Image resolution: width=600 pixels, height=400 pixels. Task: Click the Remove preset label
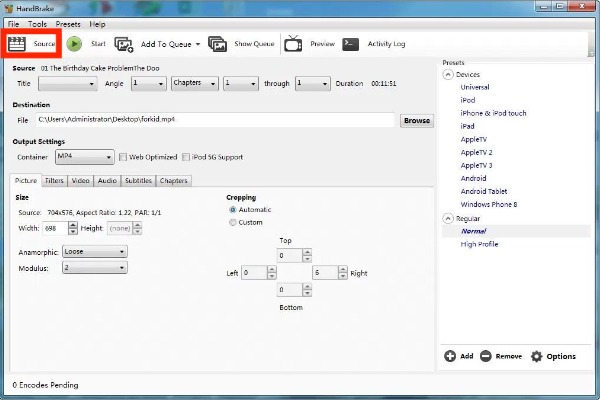(509, 356)
